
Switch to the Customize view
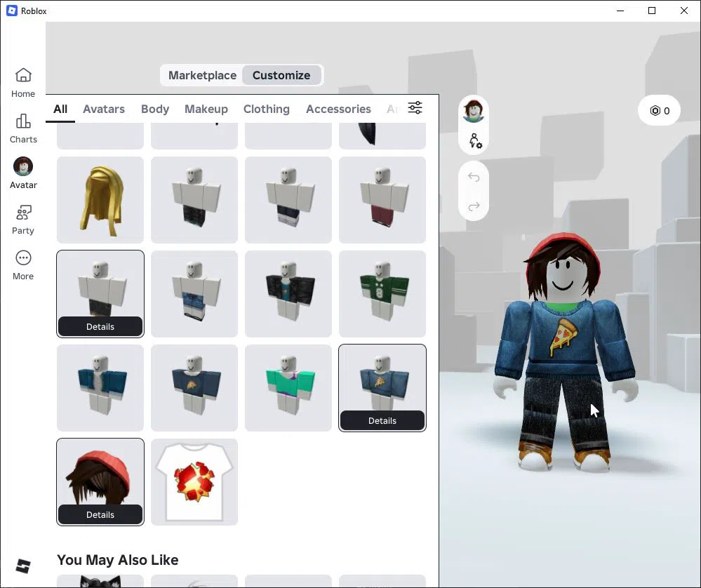click(x=281, y=75)
